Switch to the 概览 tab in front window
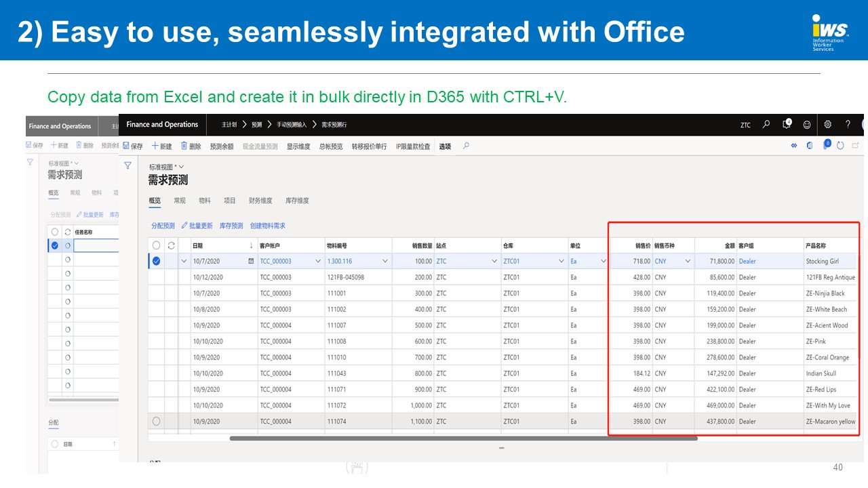The image size is (868, 488). click(x=155, y=201)
